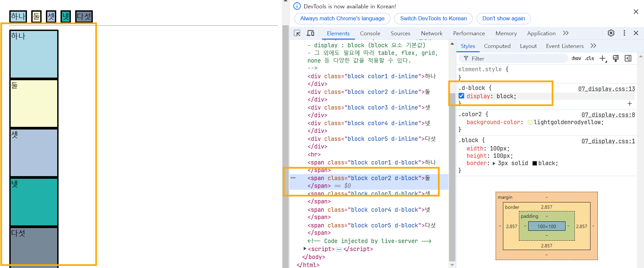
Task: Toggle computed styles sidebar icon
Action: click(628, 58)
